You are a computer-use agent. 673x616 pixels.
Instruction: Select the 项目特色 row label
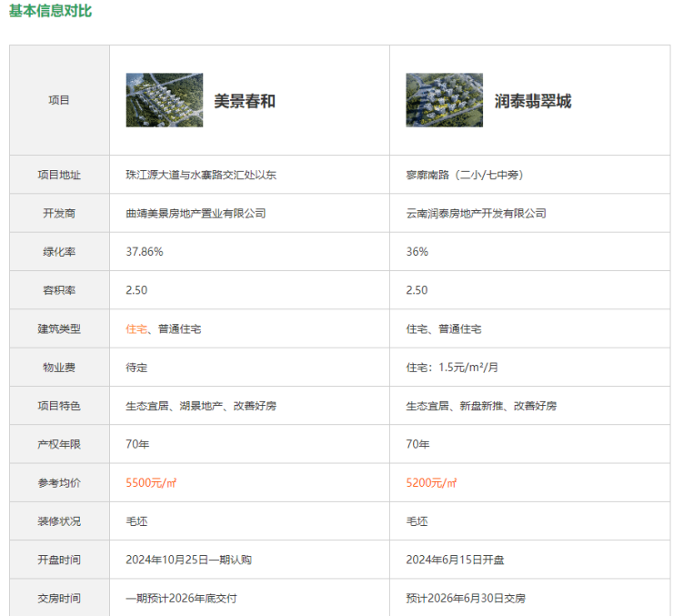(x=59, y=406)
